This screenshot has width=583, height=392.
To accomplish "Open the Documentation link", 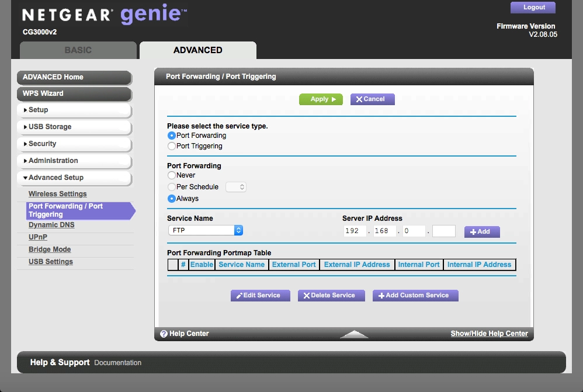I will 117,363.
